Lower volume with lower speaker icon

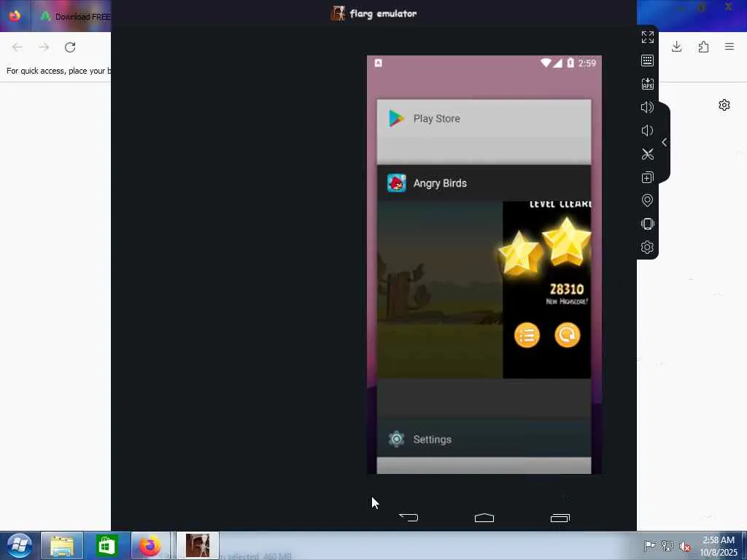click(x=647, y=131)
